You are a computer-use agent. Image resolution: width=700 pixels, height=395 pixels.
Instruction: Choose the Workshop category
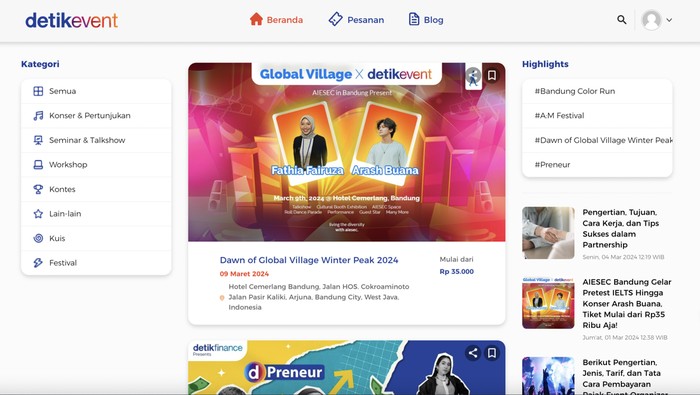point(96,165)
